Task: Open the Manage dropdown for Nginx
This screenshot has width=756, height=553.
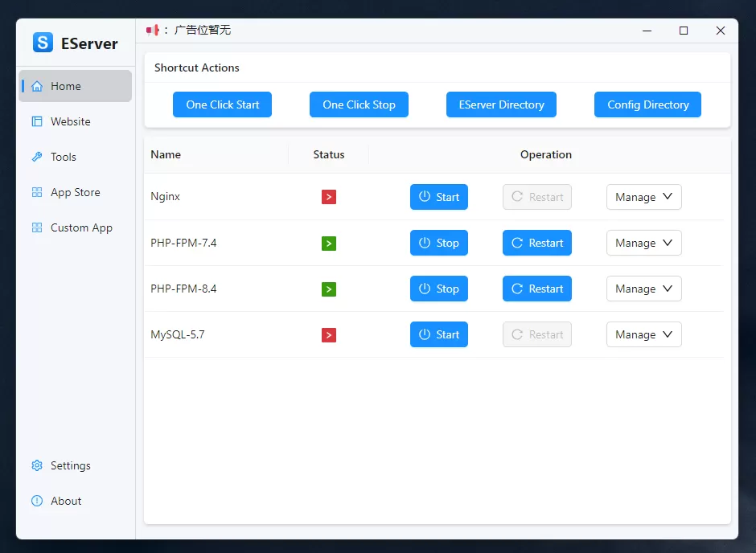Action: 643,197
